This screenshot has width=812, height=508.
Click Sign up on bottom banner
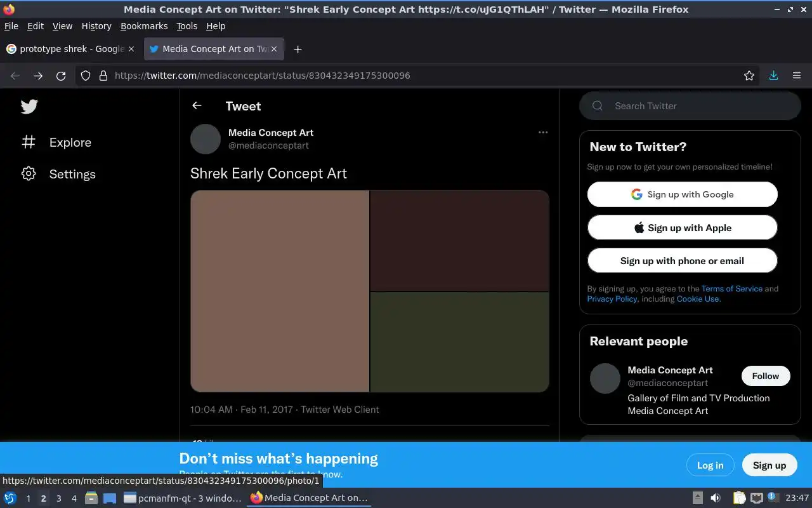pyautogui.click(x=769, y=465)
